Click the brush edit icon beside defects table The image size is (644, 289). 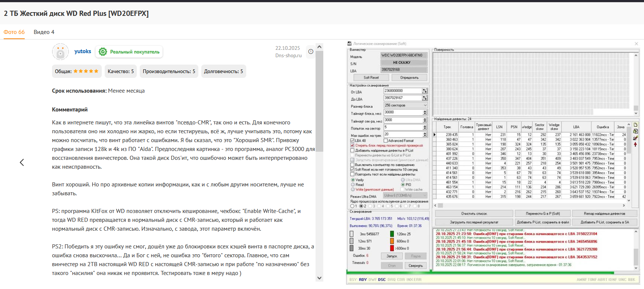click(635, 138)
